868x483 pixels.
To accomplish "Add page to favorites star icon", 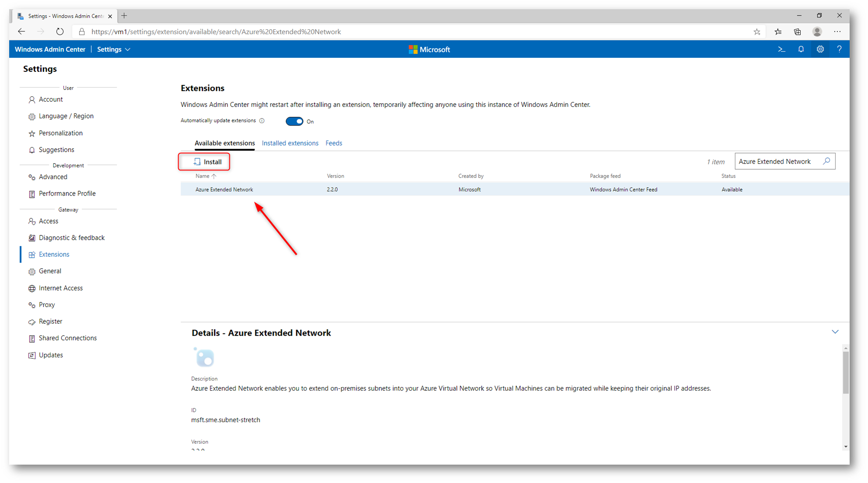I will (x=757, y=31).
